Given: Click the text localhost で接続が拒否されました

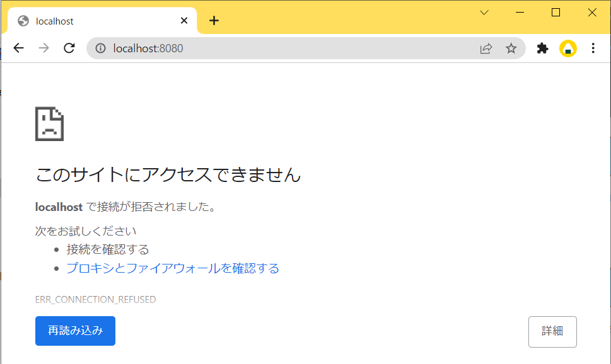Looking at the screenshot, I should coord(125,207).
